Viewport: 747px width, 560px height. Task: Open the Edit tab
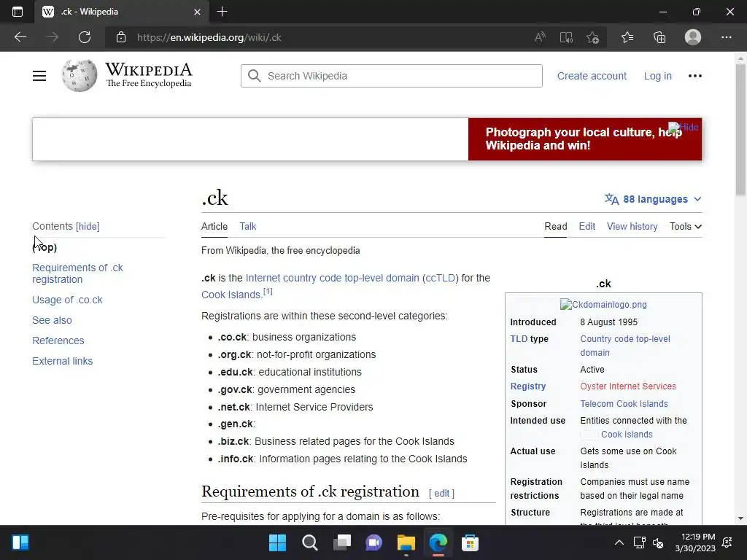click(x=587, y=226)
